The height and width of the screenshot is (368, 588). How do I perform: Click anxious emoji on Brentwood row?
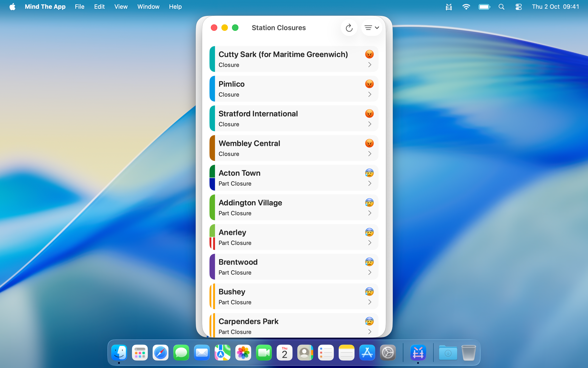pos(369,262)
